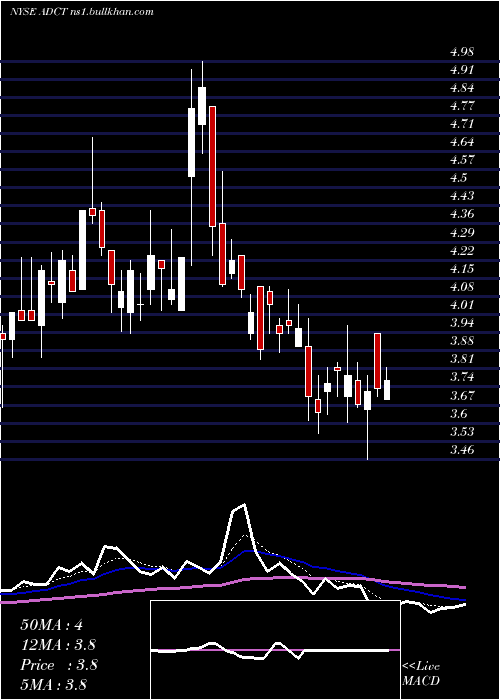
Task: Click the 4.15 price axis label
Action: [x=461, y=269]
